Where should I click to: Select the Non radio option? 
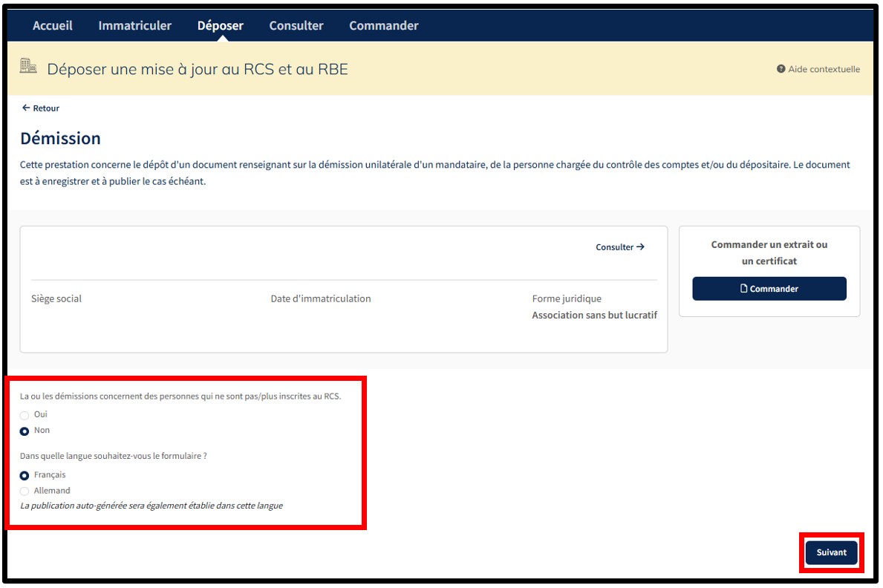click(x=25, y=431)
